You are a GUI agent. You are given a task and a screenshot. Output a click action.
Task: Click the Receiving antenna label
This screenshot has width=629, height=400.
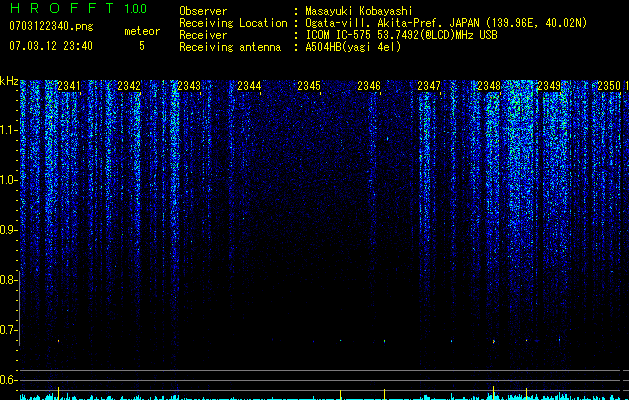point(230,47)
